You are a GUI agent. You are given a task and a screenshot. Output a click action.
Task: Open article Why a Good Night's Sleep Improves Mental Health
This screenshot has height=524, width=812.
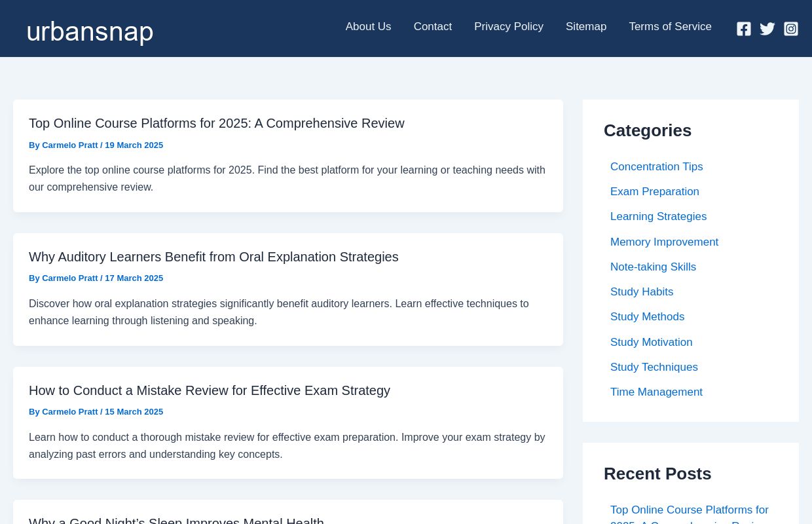pyautogui.click(x=176, y=520)
